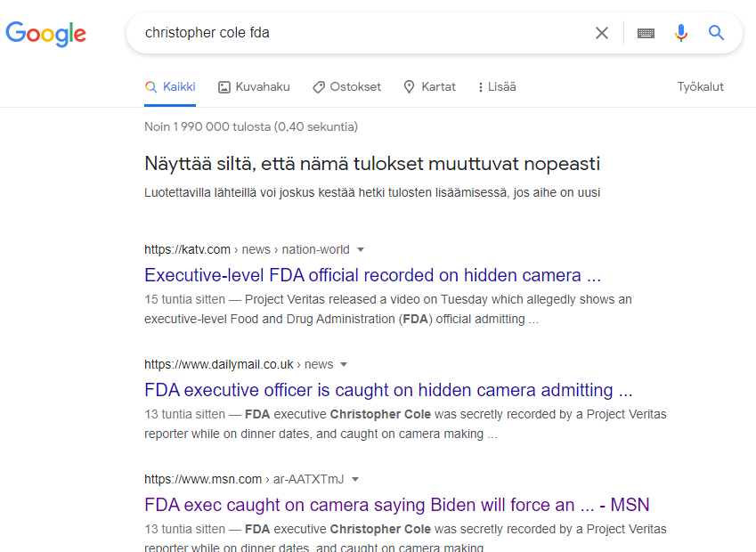This screenshot has width=756, height=552.
Task: Click 'Noin 1 990 000 tulosta' result count
Action: pos(251,126)
